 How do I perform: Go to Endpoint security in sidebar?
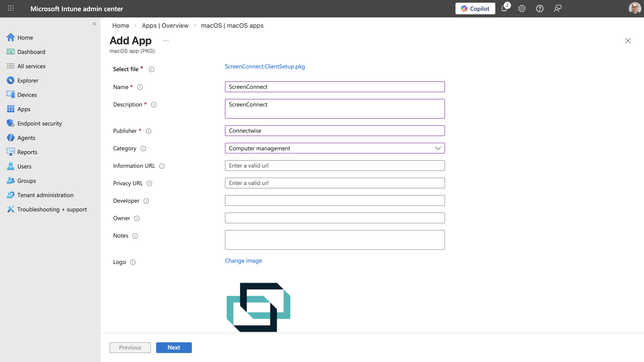(x=39, y=123)
